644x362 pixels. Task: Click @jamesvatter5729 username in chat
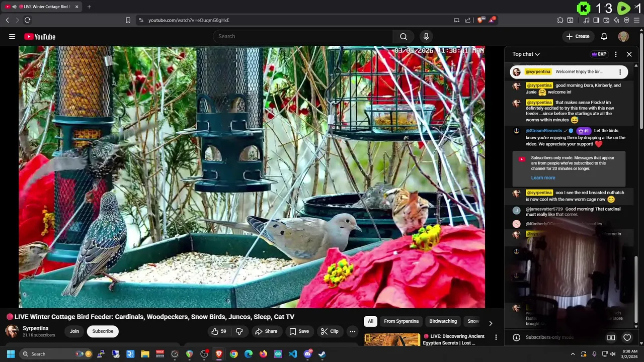(x=544, y=209)
